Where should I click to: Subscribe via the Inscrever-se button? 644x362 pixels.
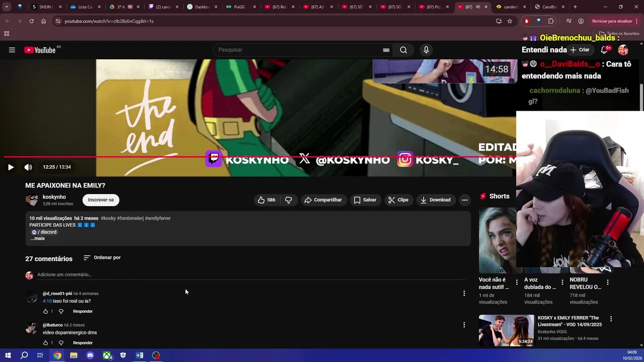click(x=101, y=200)
